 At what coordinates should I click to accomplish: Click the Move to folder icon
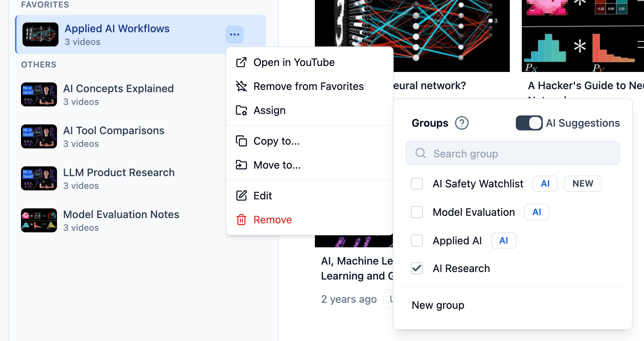(241, 165)
